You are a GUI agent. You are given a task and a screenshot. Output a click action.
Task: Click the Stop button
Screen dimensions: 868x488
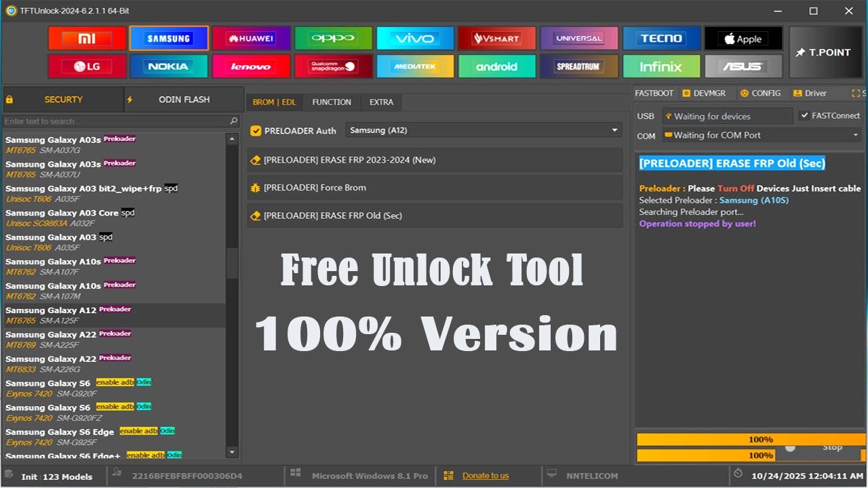coord(832,447)
